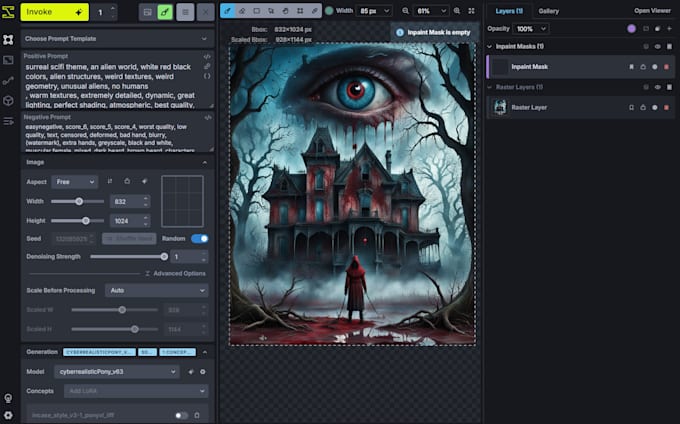Click the Open Viewer button
Viewport: 680px width, 424px height.
pyautogui.click(x=652, y=11)
